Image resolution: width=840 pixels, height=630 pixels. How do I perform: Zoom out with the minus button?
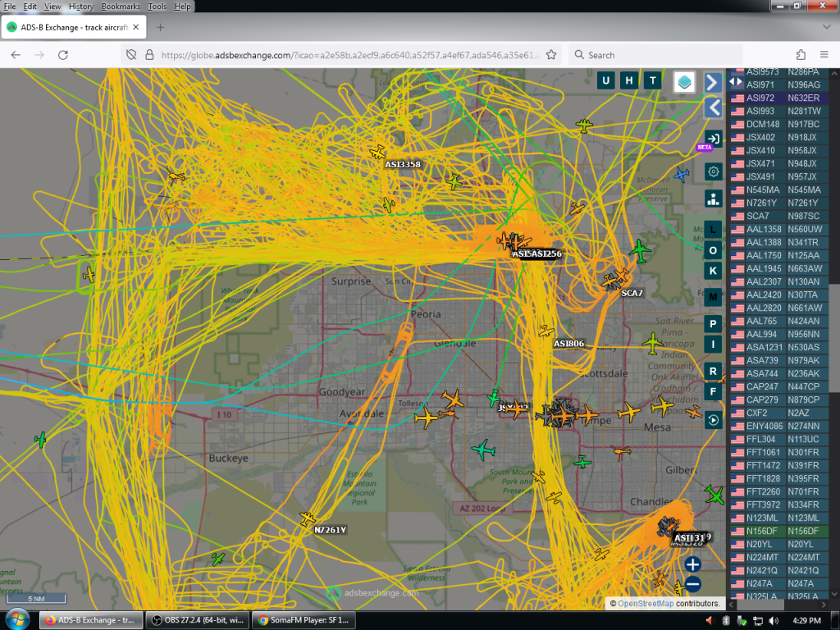pos(692,584)
